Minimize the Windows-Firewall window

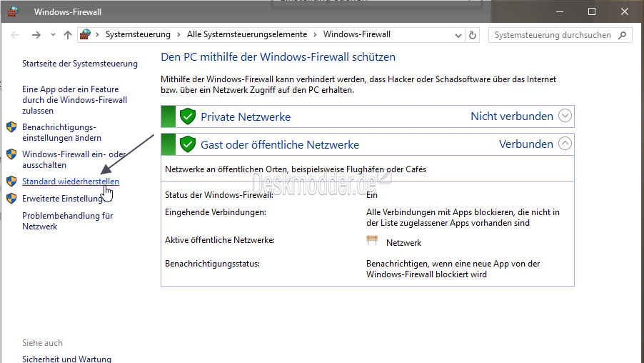point(559,11)
